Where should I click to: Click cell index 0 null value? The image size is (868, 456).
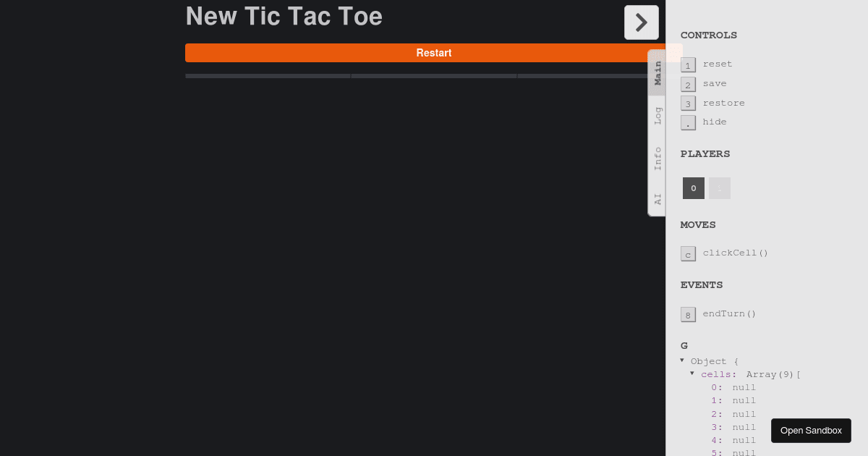coord(744,388)
